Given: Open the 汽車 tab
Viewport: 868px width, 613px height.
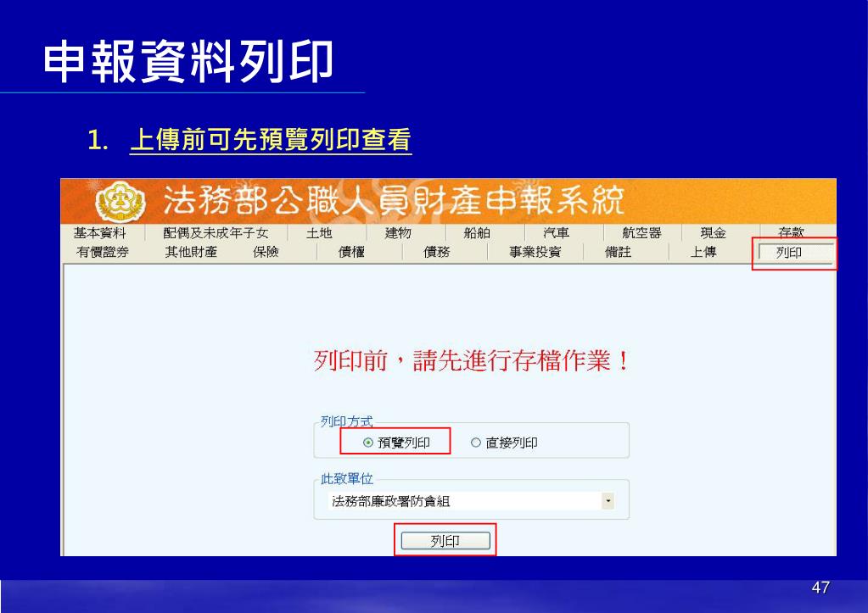Looking at the screenshot, I should (557, 233).
